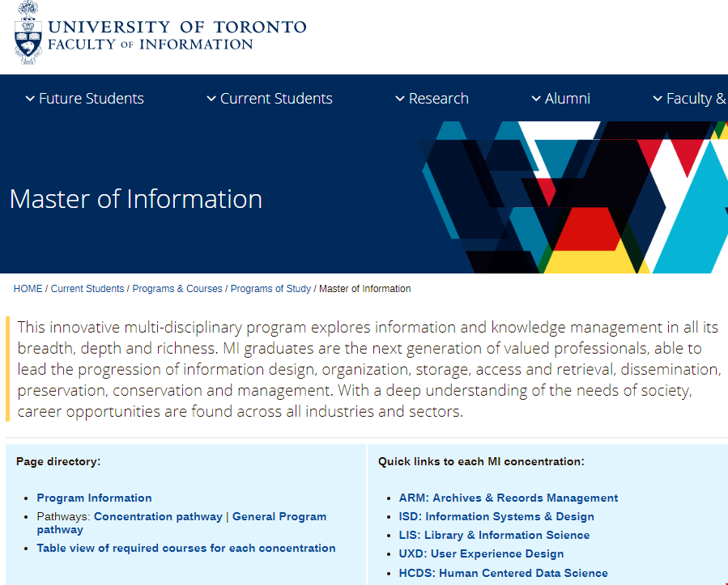
Task: Click the chevron beside Alumni
Action: click(x=536, y=99)
